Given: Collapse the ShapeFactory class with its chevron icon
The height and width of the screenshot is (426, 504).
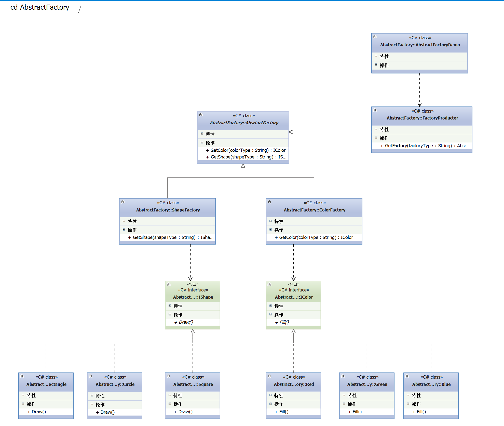Looking at the screenshot, I should pos(123,202).
